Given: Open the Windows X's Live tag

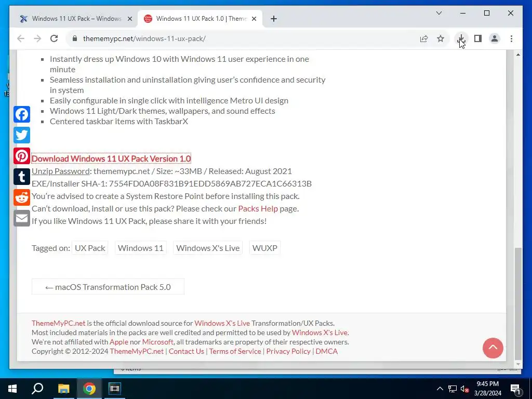Looking at the screenshot, I should click(x=208, y=248).
